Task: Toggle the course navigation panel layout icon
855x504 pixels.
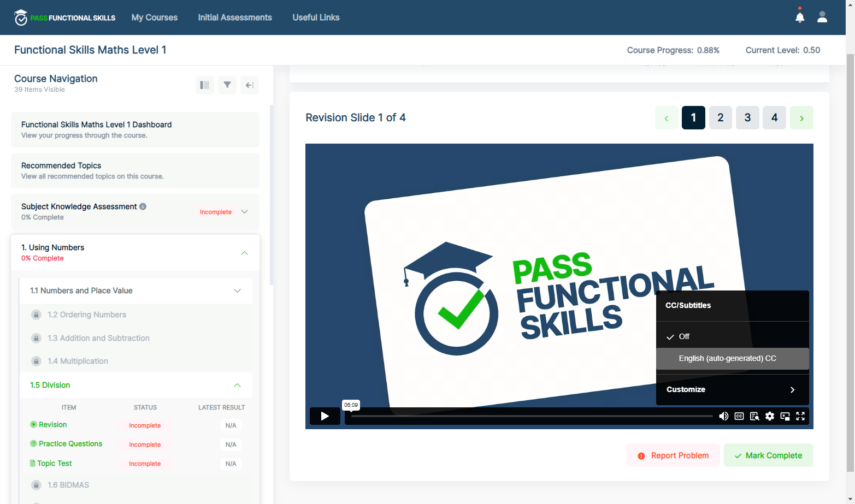Action: [x=205, y=85]
